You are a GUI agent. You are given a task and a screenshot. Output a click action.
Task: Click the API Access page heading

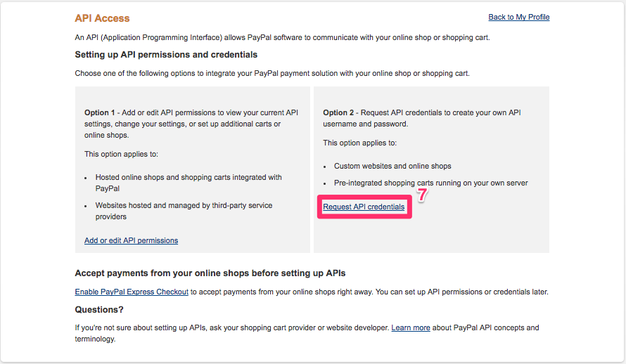(102, 18)
